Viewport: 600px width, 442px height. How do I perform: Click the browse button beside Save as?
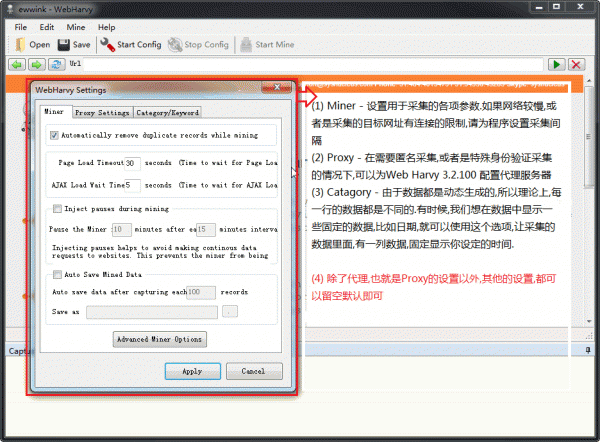click(x=230, y=312)
